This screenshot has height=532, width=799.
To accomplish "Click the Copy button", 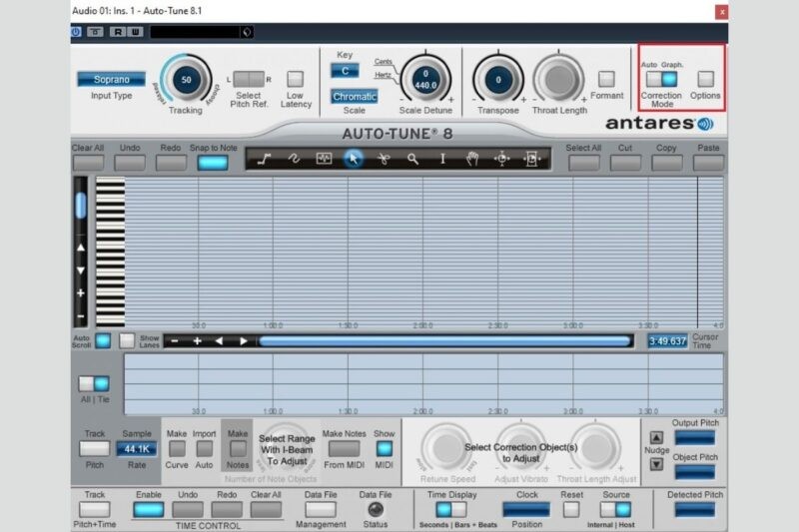I will pyautogui.click(x=666, y=163).
